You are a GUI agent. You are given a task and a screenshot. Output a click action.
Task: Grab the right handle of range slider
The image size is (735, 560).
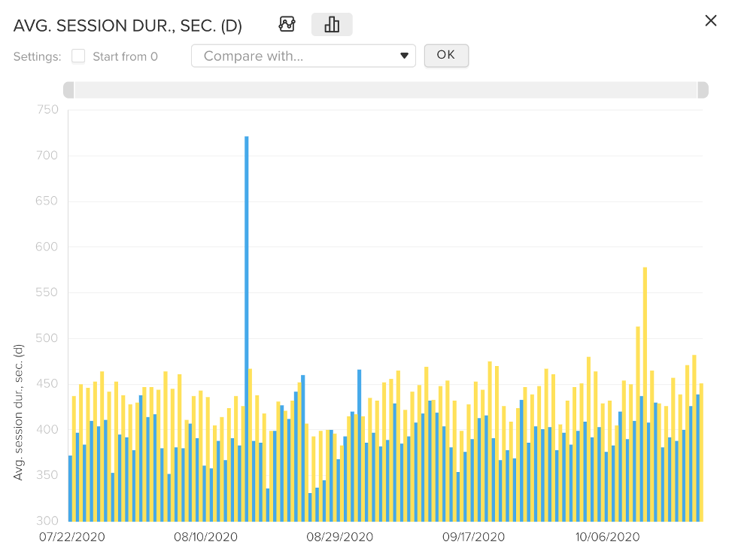(703, 90)
